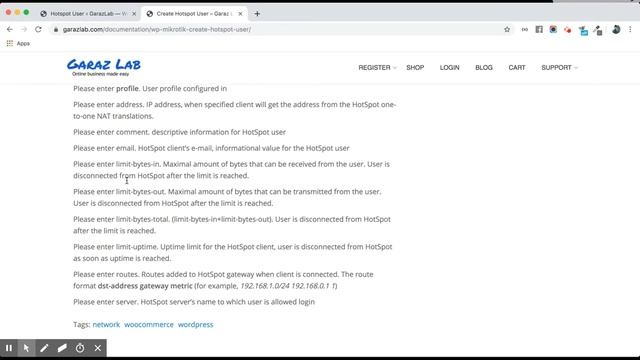Close the Hotspot User tab
Image resolution: width=640 pixels, height=360 pixels.
[134, 13]
